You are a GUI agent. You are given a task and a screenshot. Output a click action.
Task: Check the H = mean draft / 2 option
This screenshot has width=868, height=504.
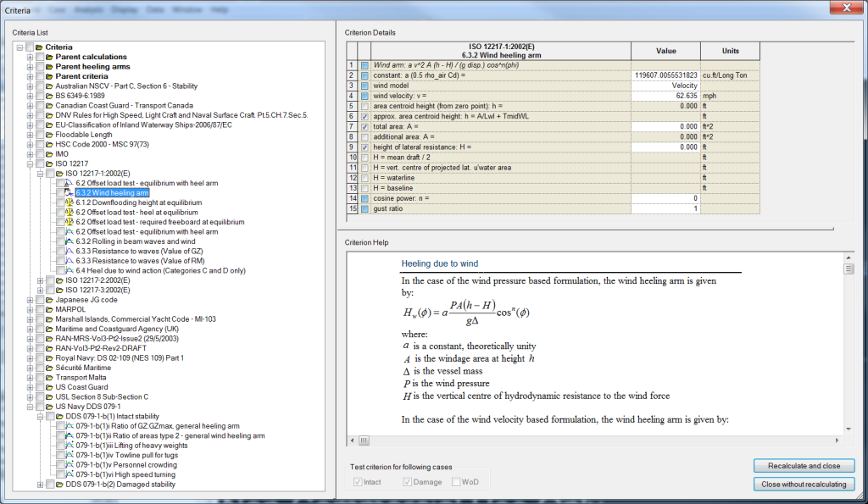click(x=364, y=158)
